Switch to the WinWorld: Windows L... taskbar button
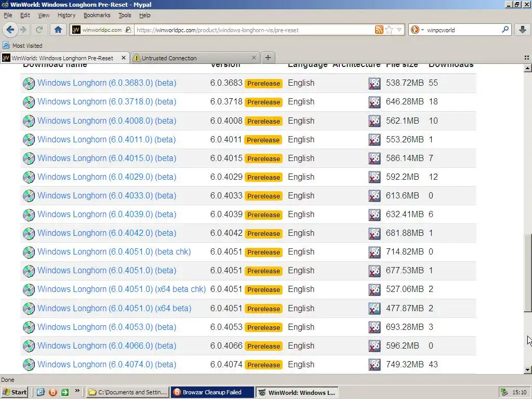The image size is (532, 399). pos(297,392)
